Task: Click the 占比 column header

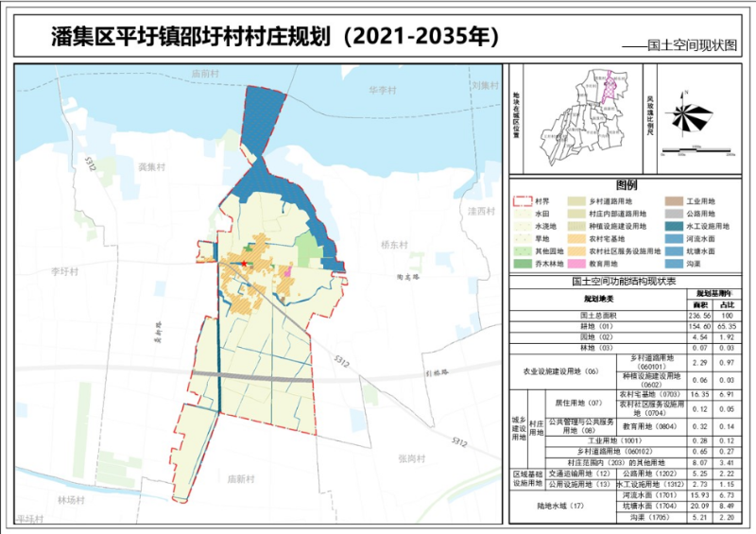Action: [727, 305]
